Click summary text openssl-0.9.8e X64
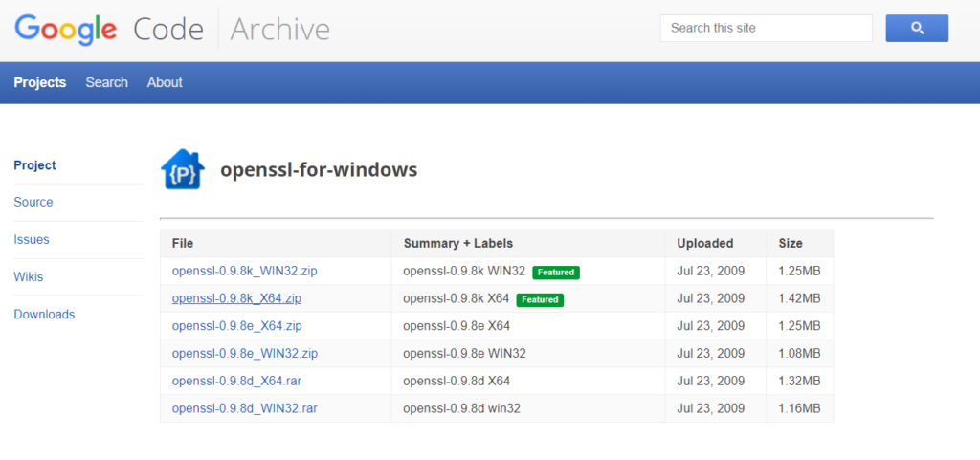 (457, 326)
